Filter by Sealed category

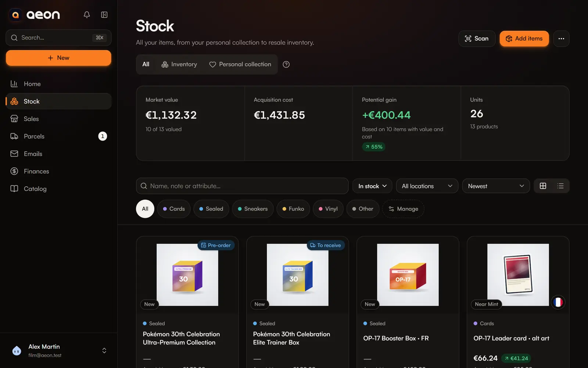211,209
